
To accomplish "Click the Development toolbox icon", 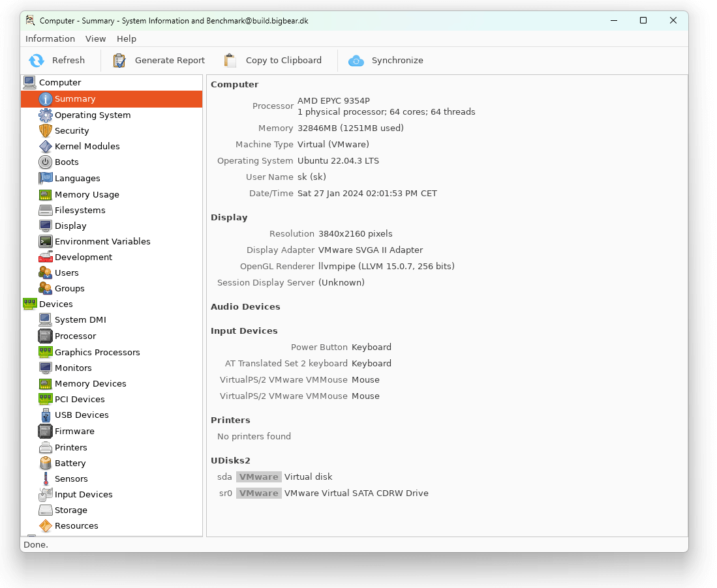I will [x=45, y=257].
